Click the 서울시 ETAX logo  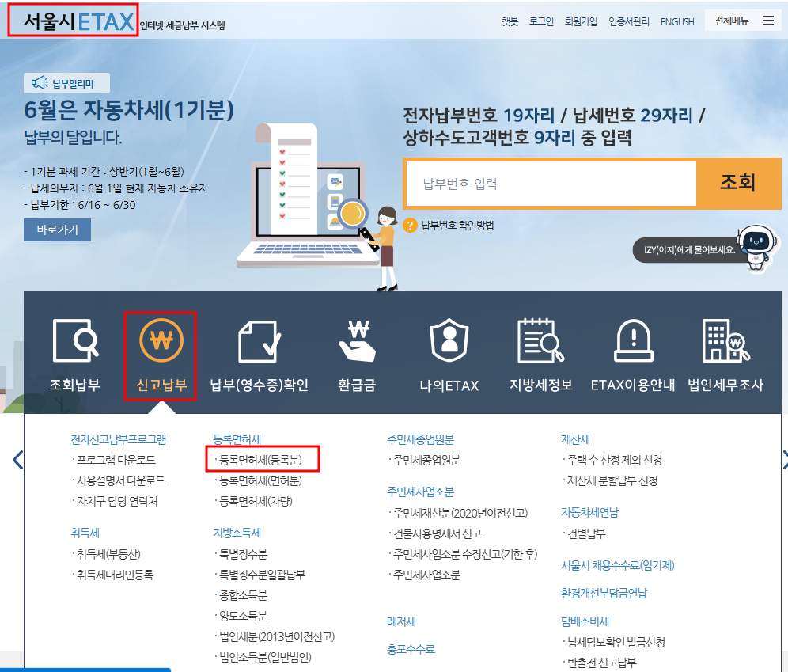(78, 21)
